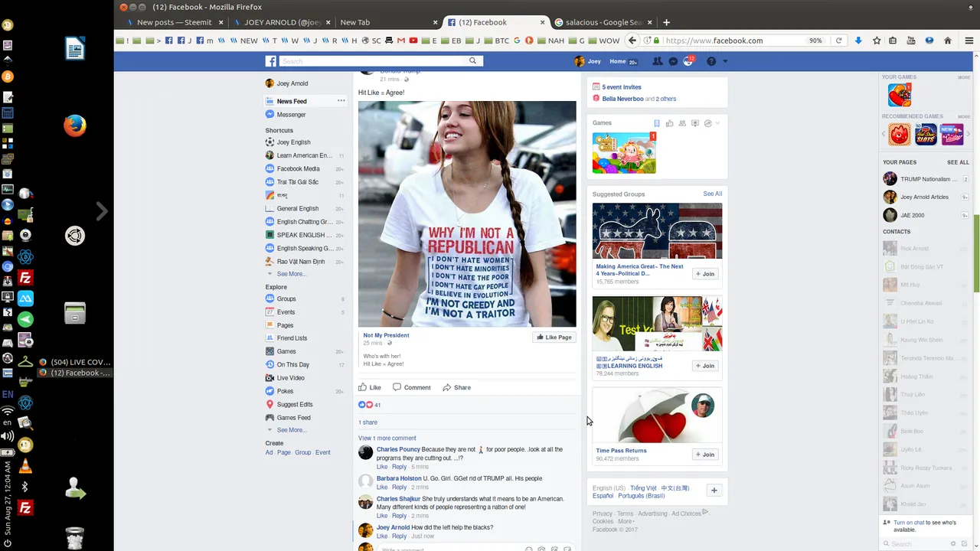Open the notifications globe with 12 badge

pyautogui.click(x=688, y=61)
